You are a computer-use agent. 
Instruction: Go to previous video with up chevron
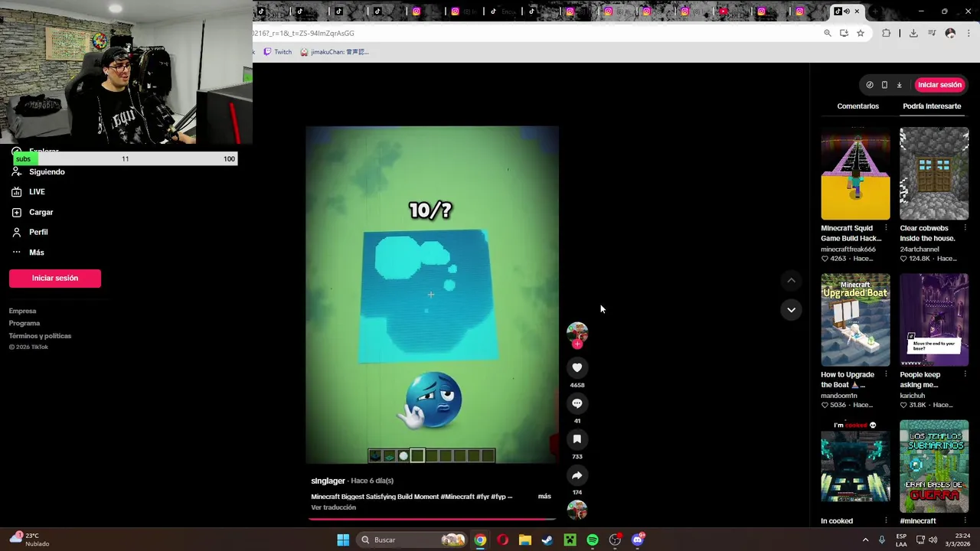pyautogui.click(x=791, y=281)
